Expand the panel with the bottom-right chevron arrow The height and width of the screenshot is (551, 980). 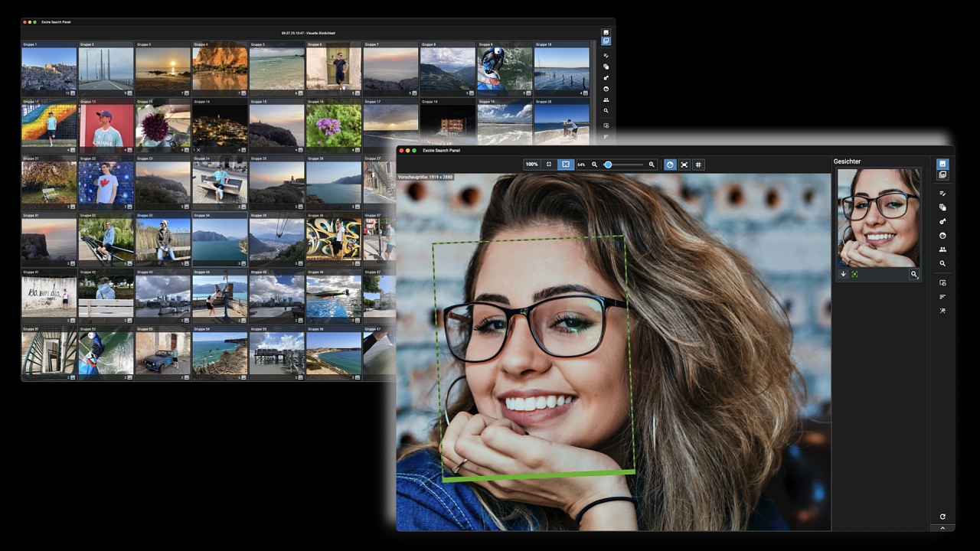[942, 528]
